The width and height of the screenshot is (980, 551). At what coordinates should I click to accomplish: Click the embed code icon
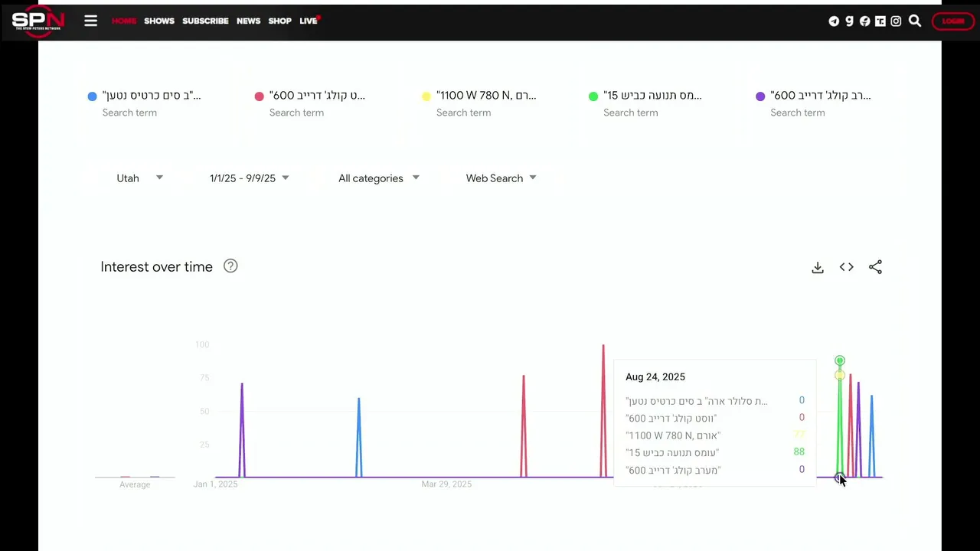pos(846,267)
